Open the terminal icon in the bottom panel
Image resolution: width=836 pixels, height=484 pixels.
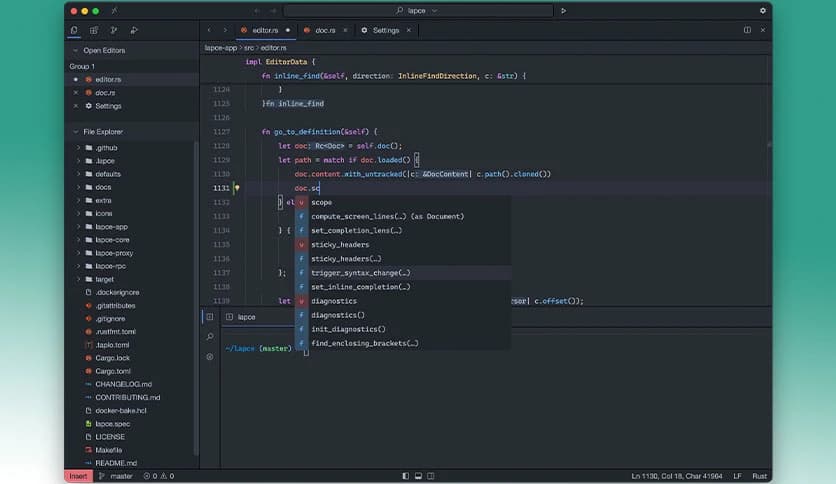coord(209,317)
